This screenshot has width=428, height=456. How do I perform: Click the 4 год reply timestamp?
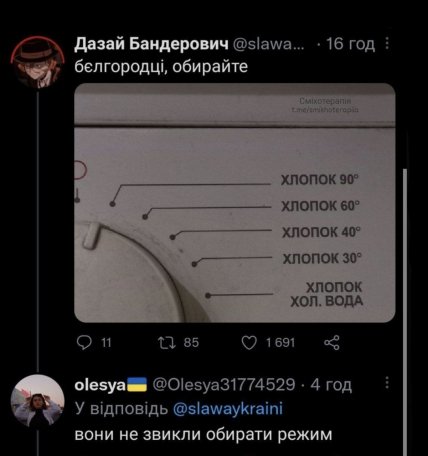(331, 385)
